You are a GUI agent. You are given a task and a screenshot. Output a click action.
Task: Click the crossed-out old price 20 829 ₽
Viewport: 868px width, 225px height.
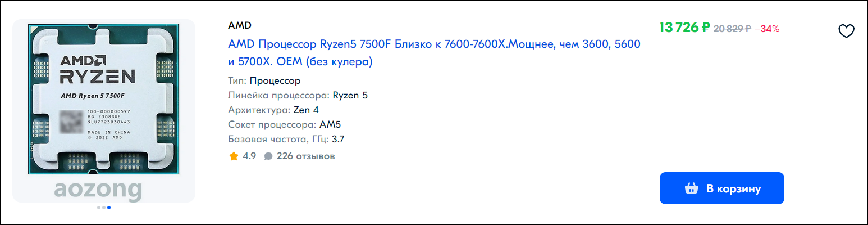pos(732,29)
